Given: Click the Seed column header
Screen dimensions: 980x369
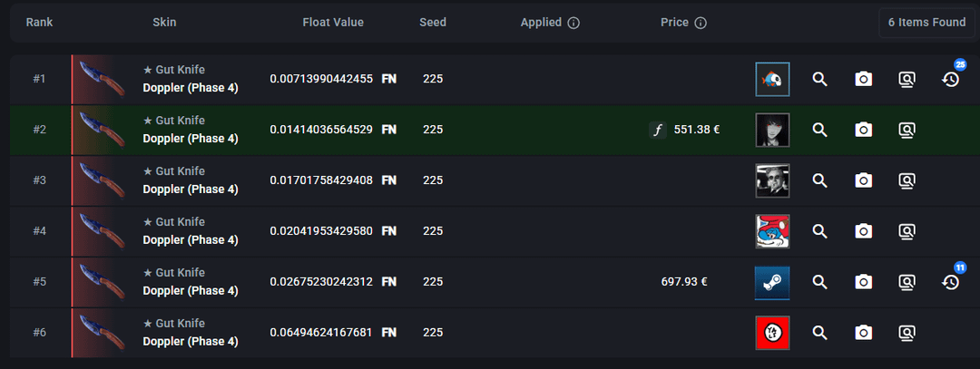Looking at the screenshot, I should pos(433,23).
